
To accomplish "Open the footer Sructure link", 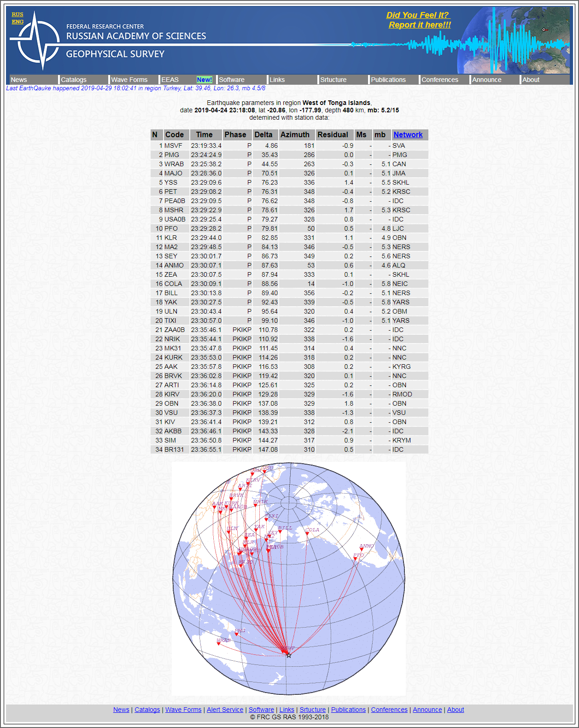I will 313,710.
